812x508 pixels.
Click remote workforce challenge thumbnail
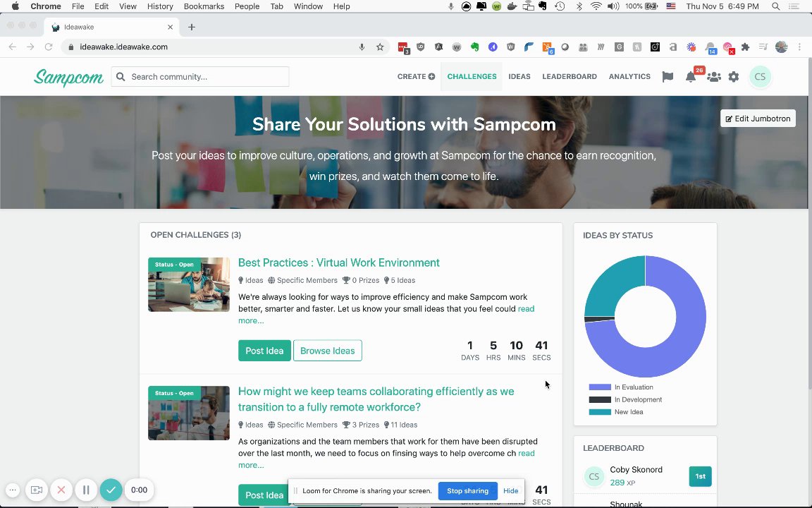click(188, 413)
